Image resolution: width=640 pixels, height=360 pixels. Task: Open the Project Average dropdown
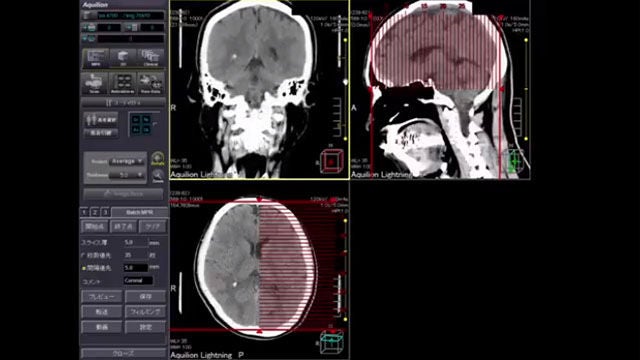click(128, 162)
